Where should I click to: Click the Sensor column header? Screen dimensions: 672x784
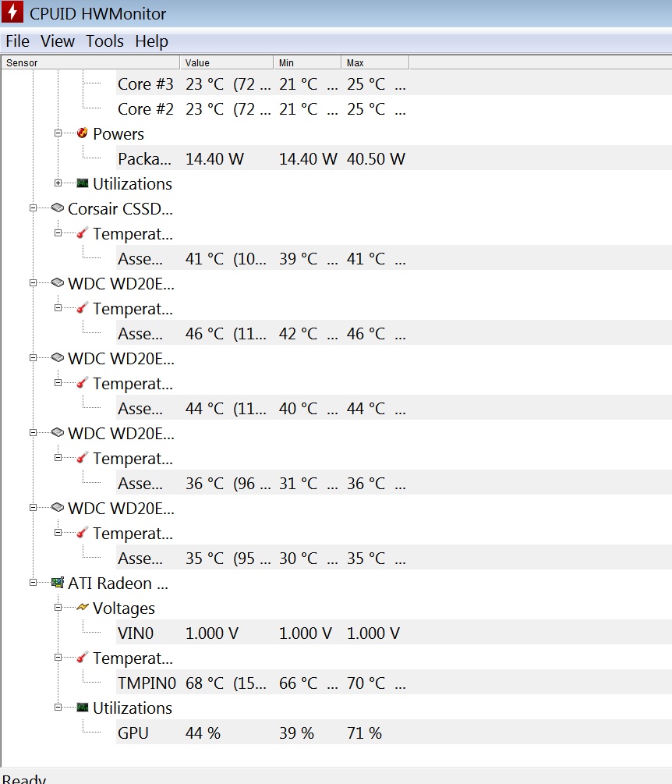pyautogui.click(x=90, y=62)
